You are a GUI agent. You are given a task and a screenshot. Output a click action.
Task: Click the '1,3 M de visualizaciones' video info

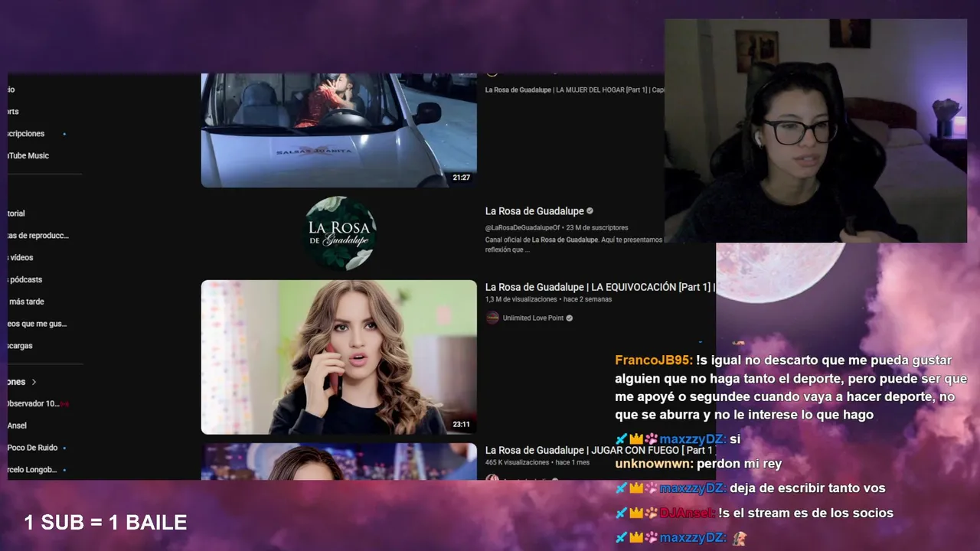coord(521,299)
